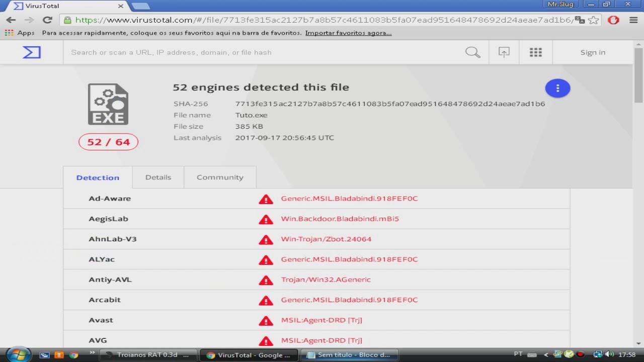Click the warning icon in the AegisLab row

266,219
